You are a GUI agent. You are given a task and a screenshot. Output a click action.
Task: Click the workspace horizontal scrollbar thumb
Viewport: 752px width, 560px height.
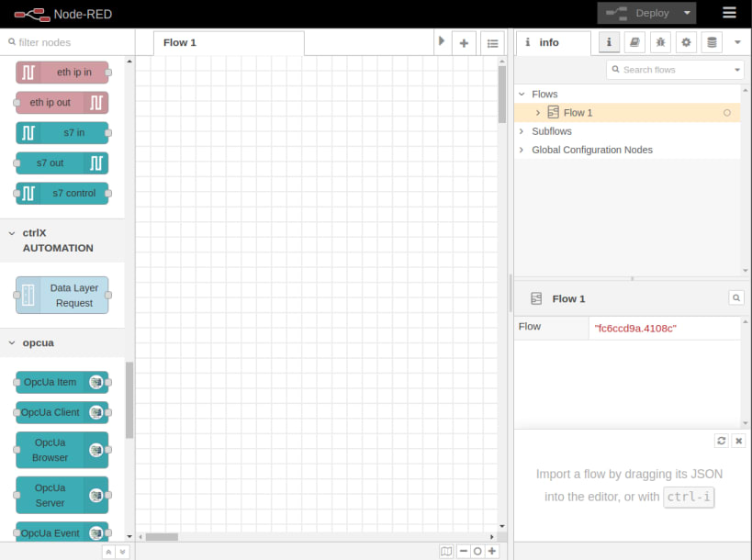[x=162, y=537]
